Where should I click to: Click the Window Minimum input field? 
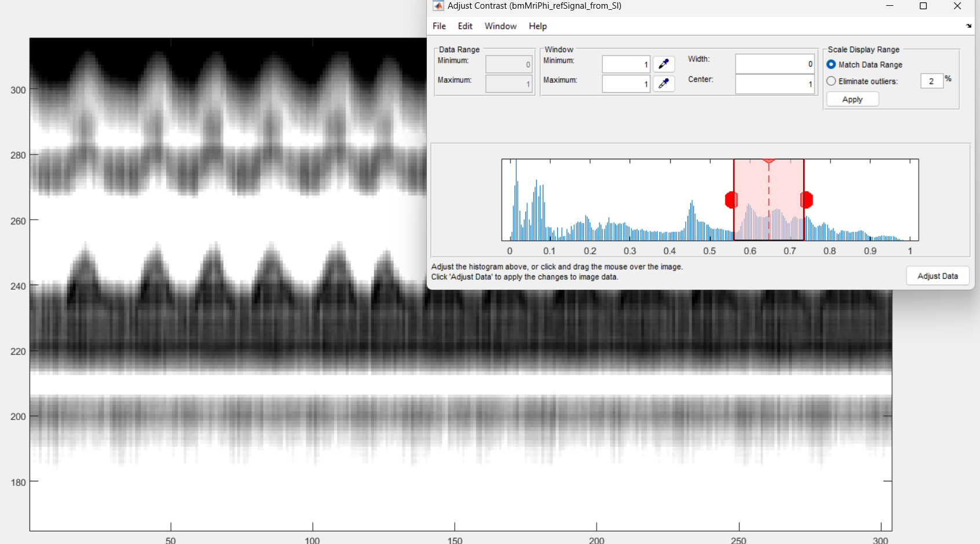(626, 64)
